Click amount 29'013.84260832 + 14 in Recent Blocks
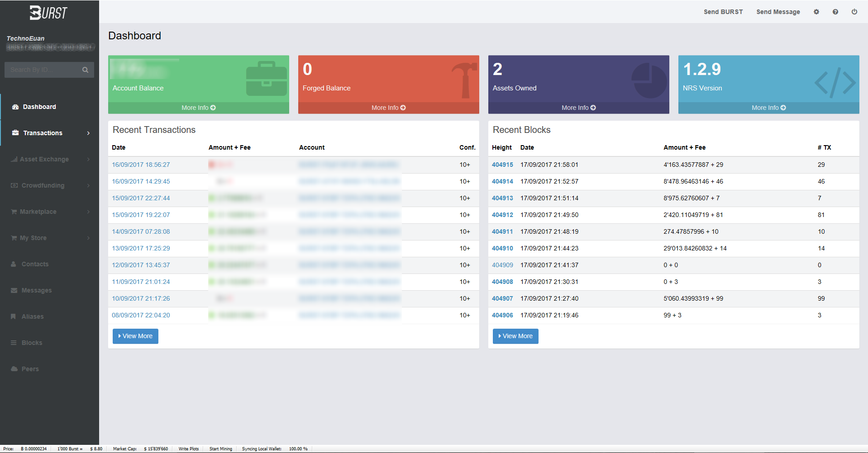 [x=695, y=248]
